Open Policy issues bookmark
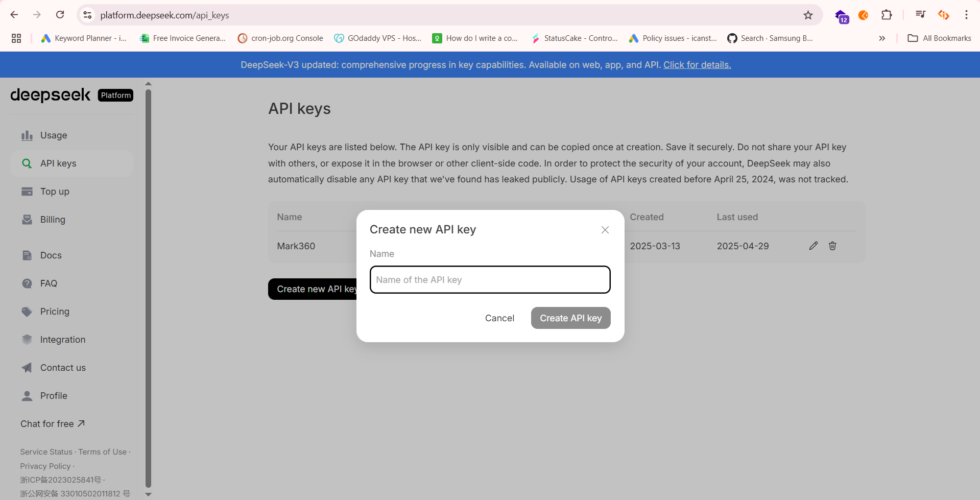This screenshot has width=980, height=500. tap(673, 38)
